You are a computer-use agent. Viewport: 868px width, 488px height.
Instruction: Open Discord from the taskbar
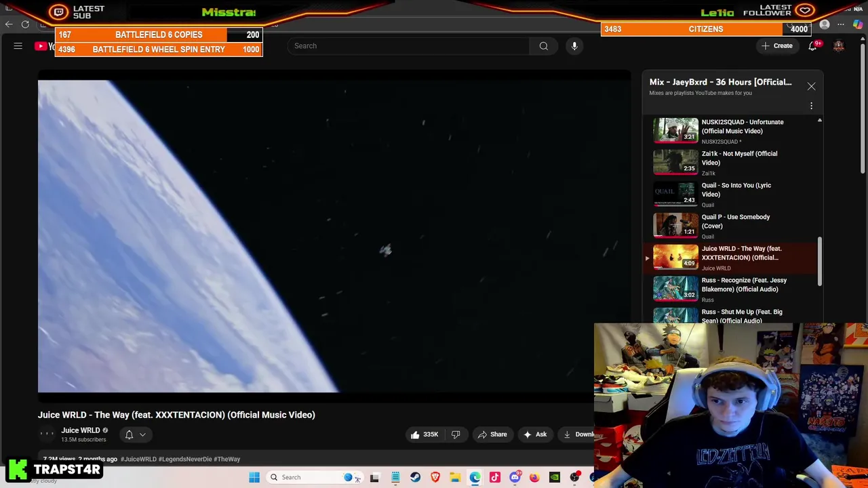[515, 477]
